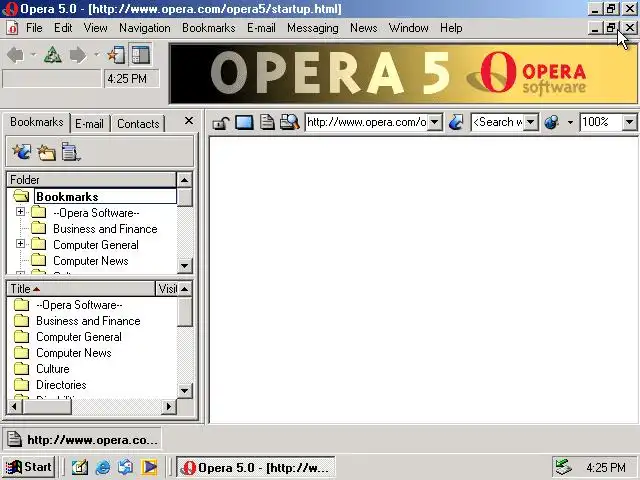Open the search engine arrow next to globe
640x480 pixels.
pos(570,122)
